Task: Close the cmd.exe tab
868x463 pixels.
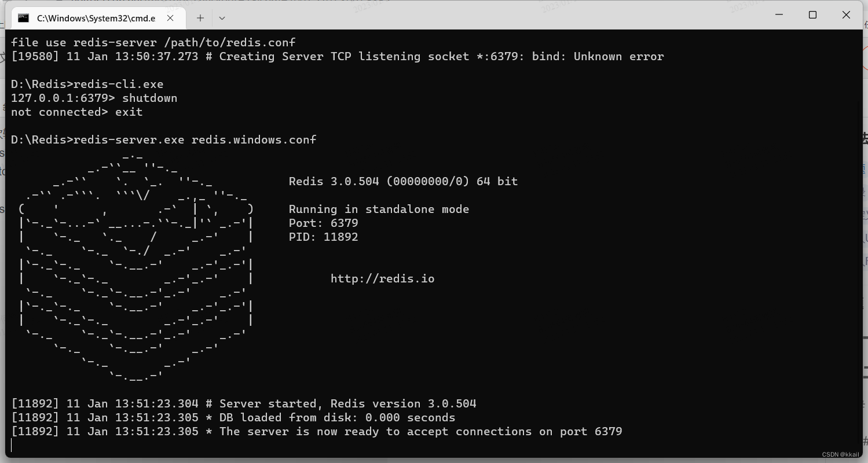Action: (x=170, y=18)
